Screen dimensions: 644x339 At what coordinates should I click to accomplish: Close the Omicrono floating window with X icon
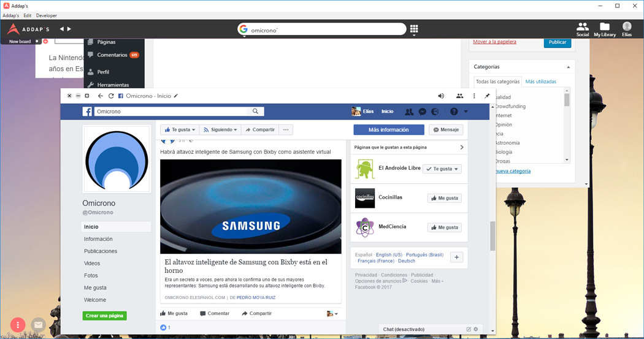pos(69,96)
